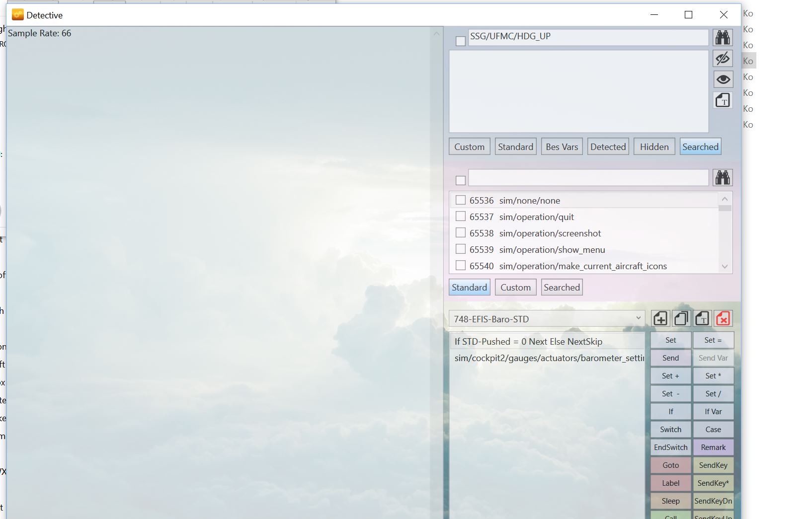The image size is (812, 519).
Task: Click the binoculars search icon beside SSG/UFMC/HDG_UP
Action: tap(723, 38)
